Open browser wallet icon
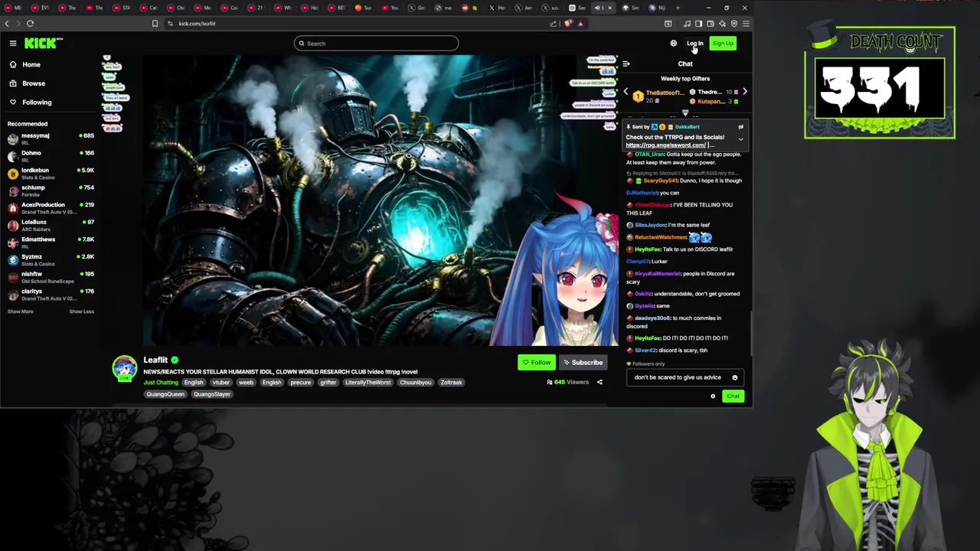 (710, 24)
